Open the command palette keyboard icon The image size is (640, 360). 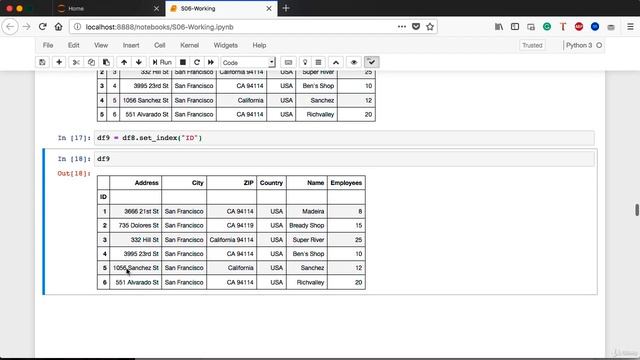tap(288, 62)
